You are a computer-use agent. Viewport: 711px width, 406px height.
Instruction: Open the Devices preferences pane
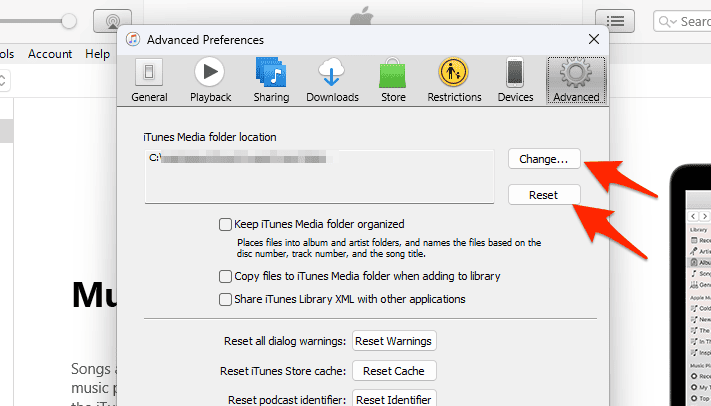click(x=515, y=80)
